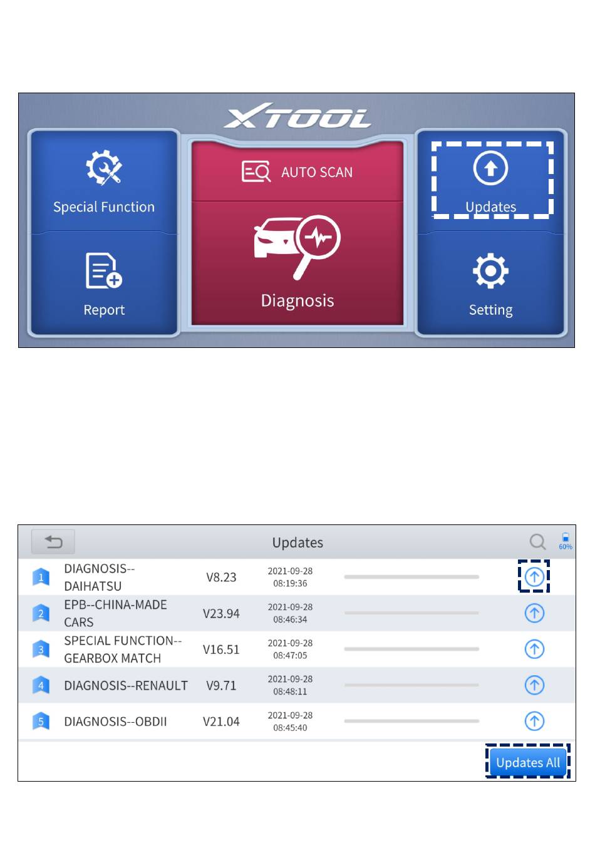This screenshot has width=595, height=868.
Task: Click the DIAGNOSIS--OBDII progress bar
Action: 411,721
